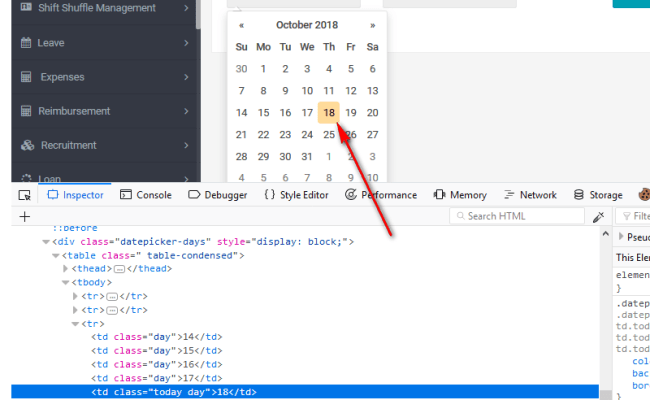Image resolution: width=650 pixels, height=400 pixels.
Task: Go to next month in datepicker
Action: (373, 25)
